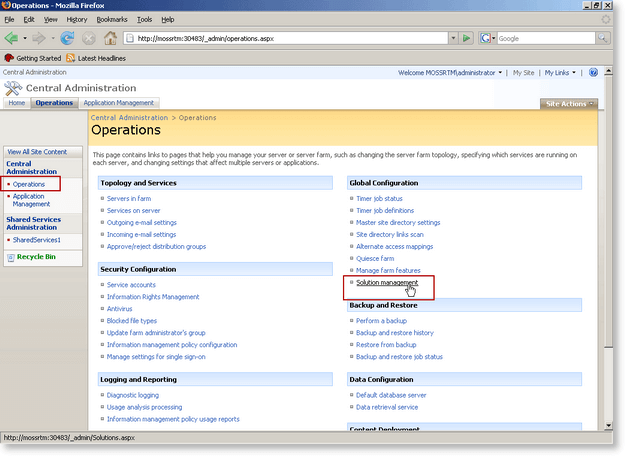The width and height of the screenshot is (625, 456).
Task: Click the Reload page icon
Action: tap(67, 38)
